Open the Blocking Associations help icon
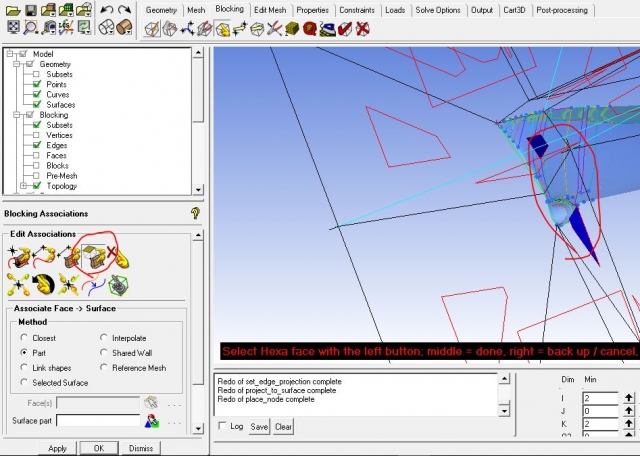640x456 pixels. point(196,213)
